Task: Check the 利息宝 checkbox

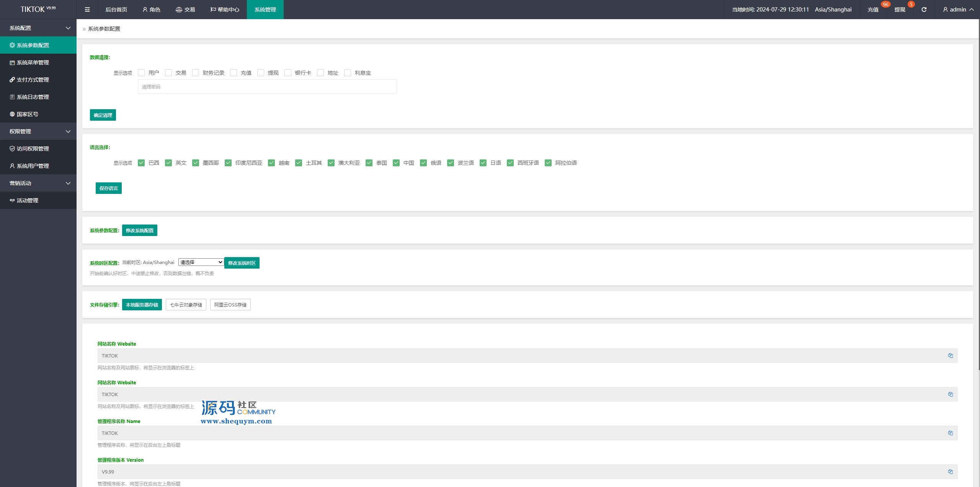Action: pos(348,73)
